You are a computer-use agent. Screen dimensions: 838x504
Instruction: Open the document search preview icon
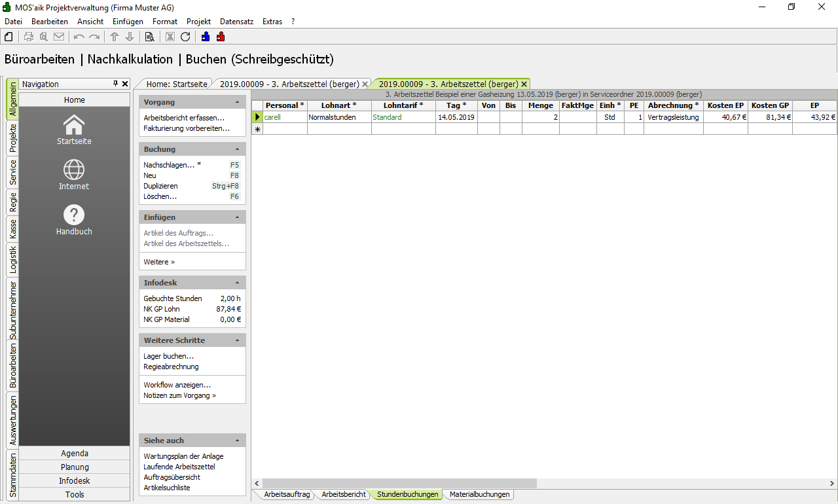(x=149, y=37)
